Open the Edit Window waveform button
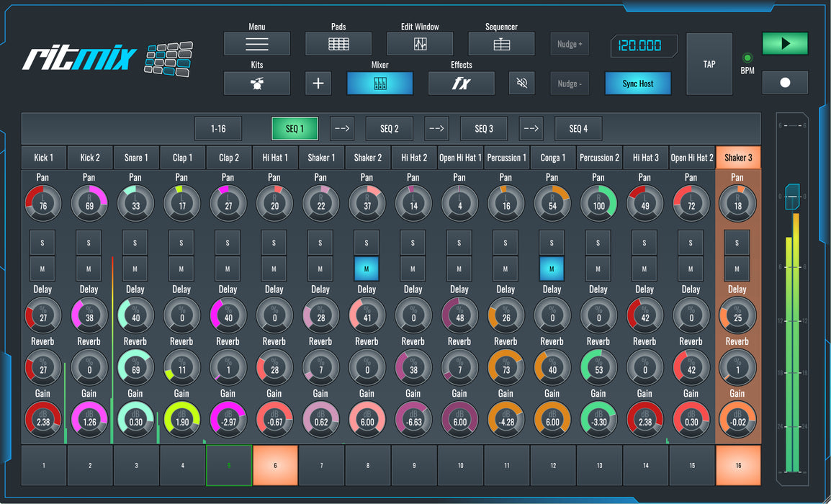831x504 pixels. [420, 44]
